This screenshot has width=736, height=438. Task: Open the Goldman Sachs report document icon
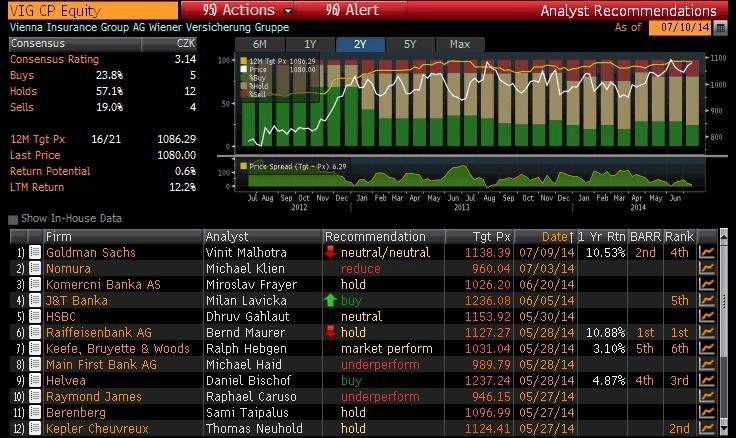[35, 252]
